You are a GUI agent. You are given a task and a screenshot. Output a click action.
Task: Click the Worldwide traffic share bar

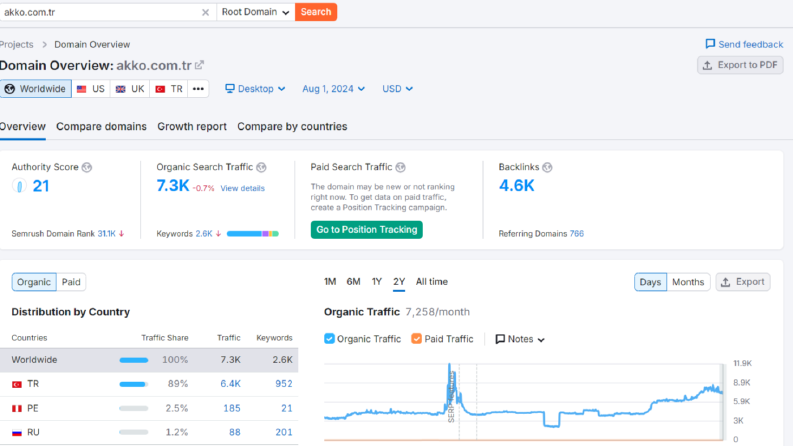(134, 360)
